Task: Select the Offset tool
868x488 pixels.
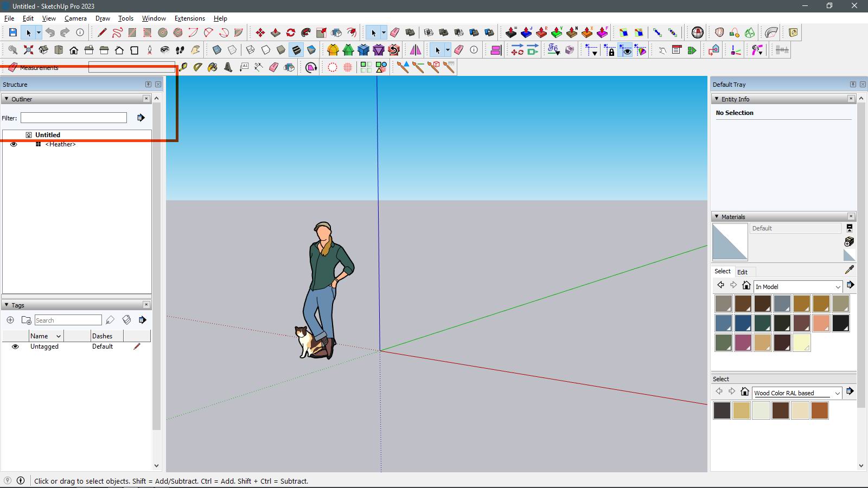Action: click(x=352, y=33)
